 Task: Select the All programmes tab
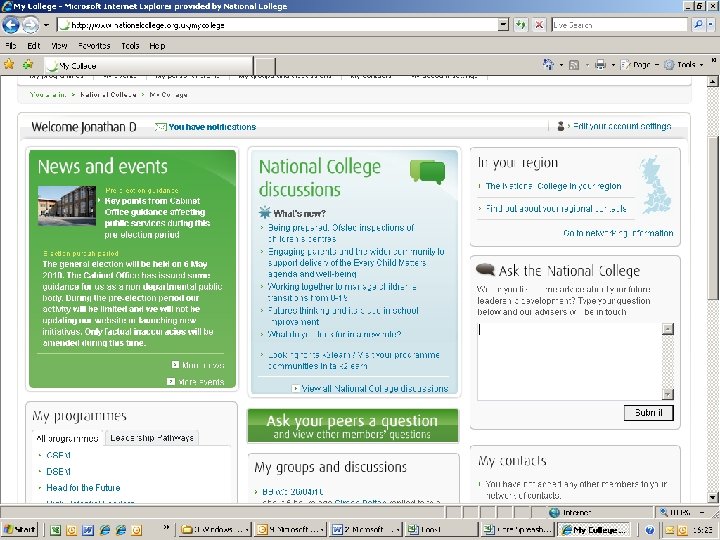pyautogui.click(x=68, y=438)
